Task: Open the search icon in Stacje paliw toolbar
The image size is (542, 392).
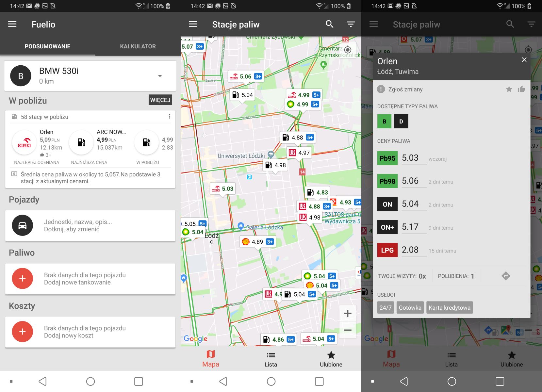Action: pos(330,24)
